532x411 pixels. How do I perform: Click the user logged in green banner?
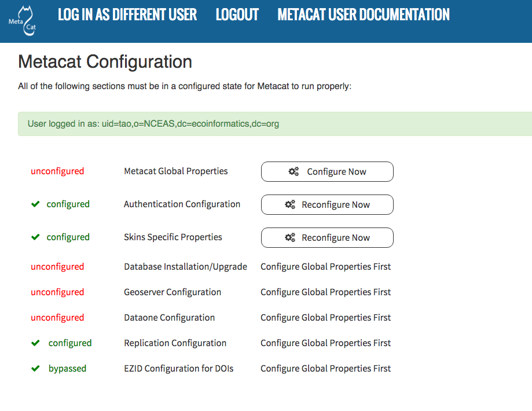[274, 124]
